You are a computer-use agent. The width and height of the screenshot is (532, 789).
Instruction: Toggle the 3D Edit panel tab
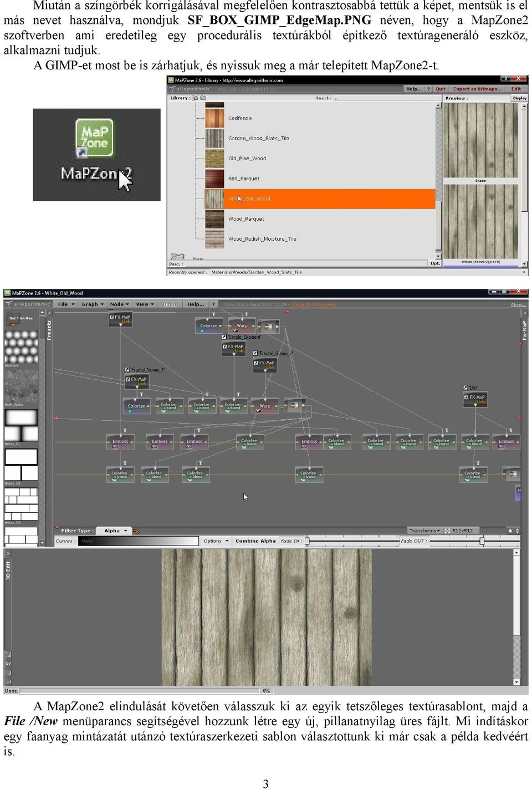click(8, 570)
